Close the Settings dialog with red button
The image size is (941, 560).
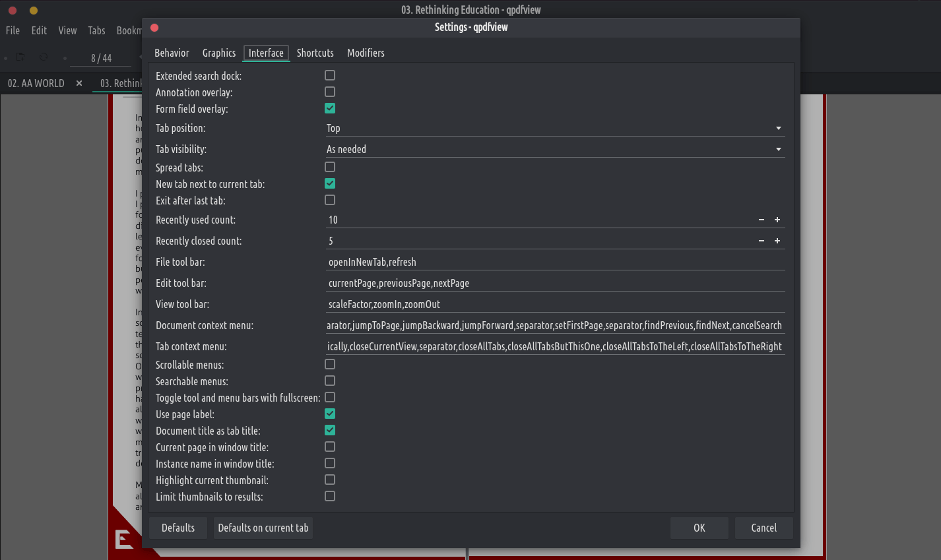click(x=154, y=28)
